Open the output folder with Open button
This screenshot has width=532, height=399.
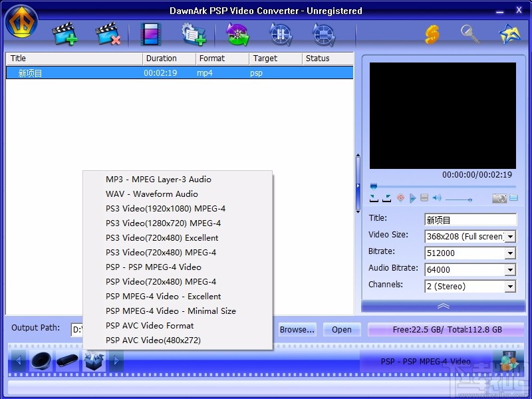click(x=341, y=329)
